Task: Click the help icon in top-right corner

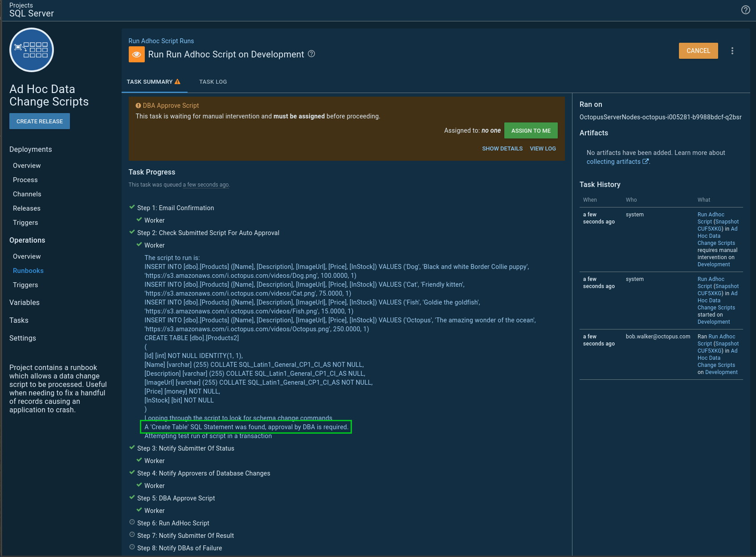Action: [745, 10]
